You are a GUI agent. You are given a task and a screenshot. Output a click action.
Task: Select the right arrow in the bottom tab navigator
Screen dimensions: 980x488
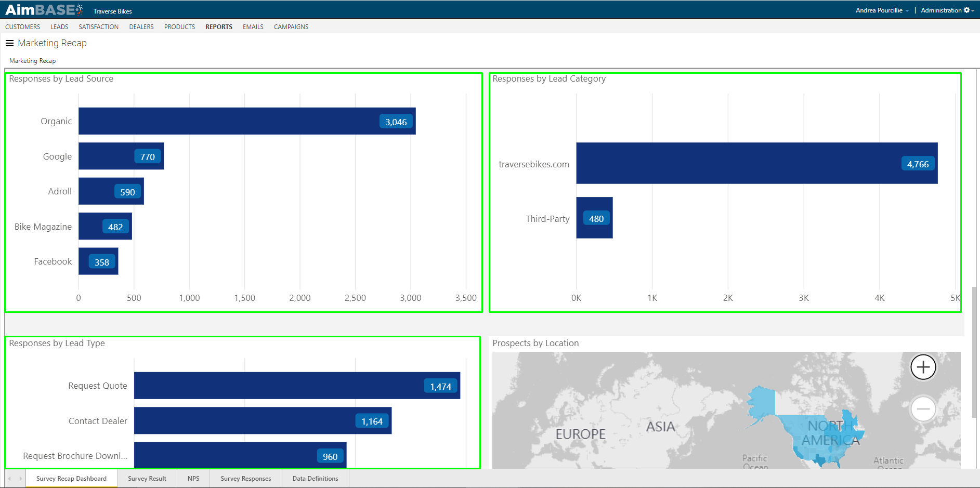coord(21,478)
